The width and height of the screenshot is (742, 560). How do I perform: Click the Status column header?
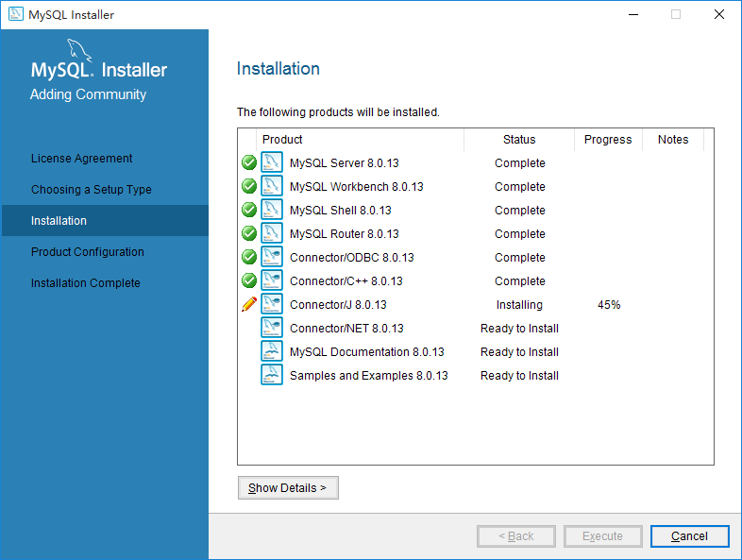(x=519, y=140)
